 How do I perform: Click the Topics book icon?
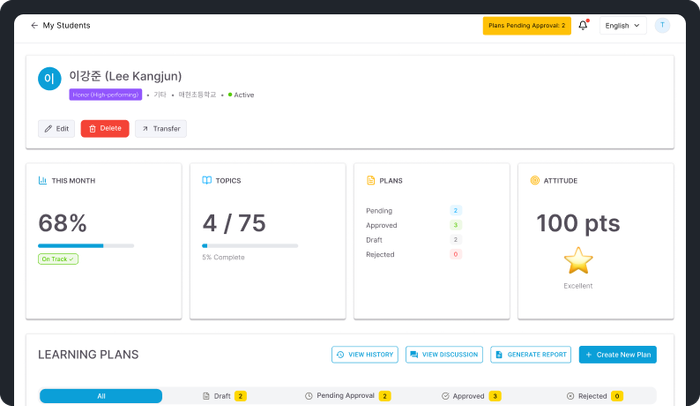coord(207,181)
